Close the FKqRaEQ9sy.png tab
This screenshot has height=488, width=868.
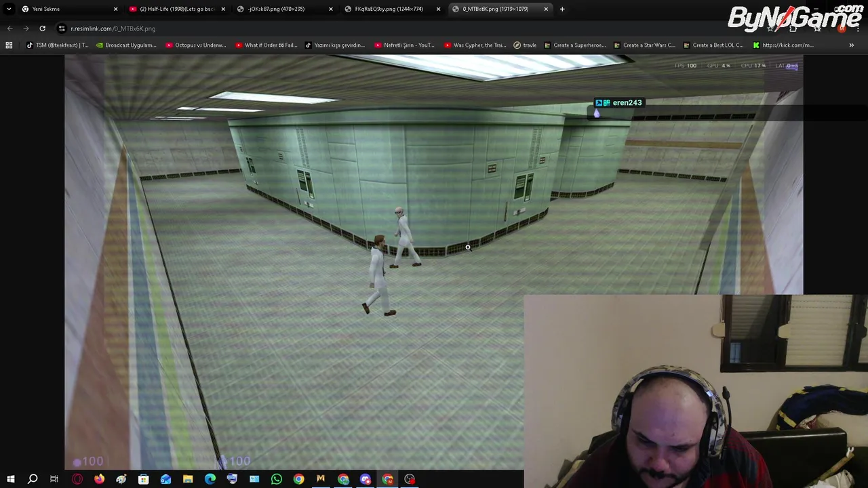(438, 9)
